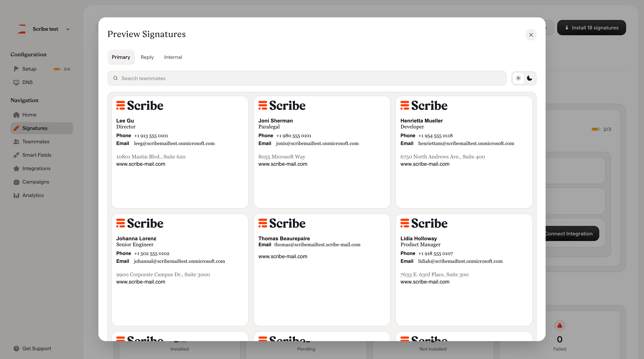Click Scribe logo in Henrietta Mueller's signature
The image size is (644, 359).
point(424,105)
